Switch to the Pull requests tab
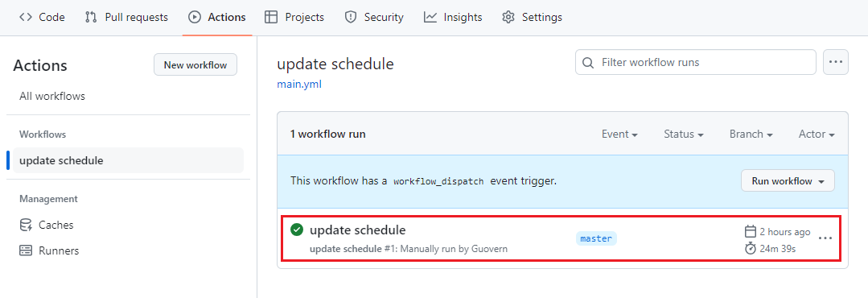Image resolution: width=868 pixels, height=298 pixels. click(126, 17)
